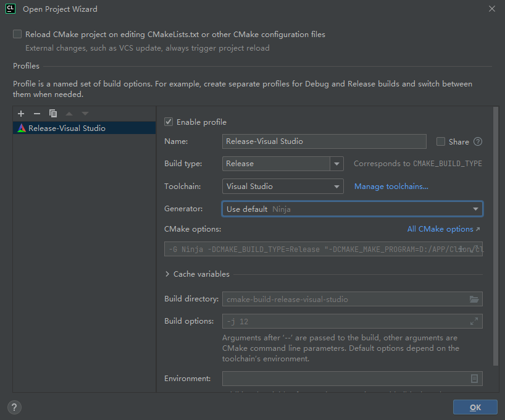The width and height of the screenshot is (505, 420).
Task: Open the Environment variables editor icon
Action: (x=474, y=379)
